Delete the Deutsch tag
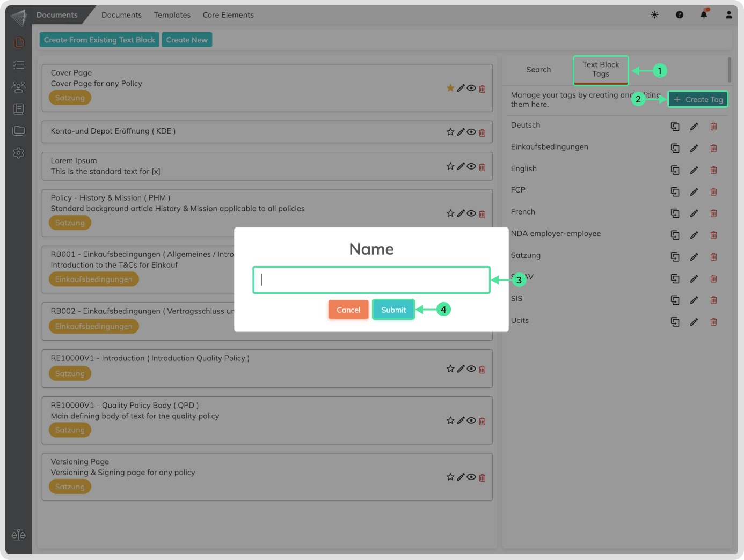 click(x=713, y=127)
